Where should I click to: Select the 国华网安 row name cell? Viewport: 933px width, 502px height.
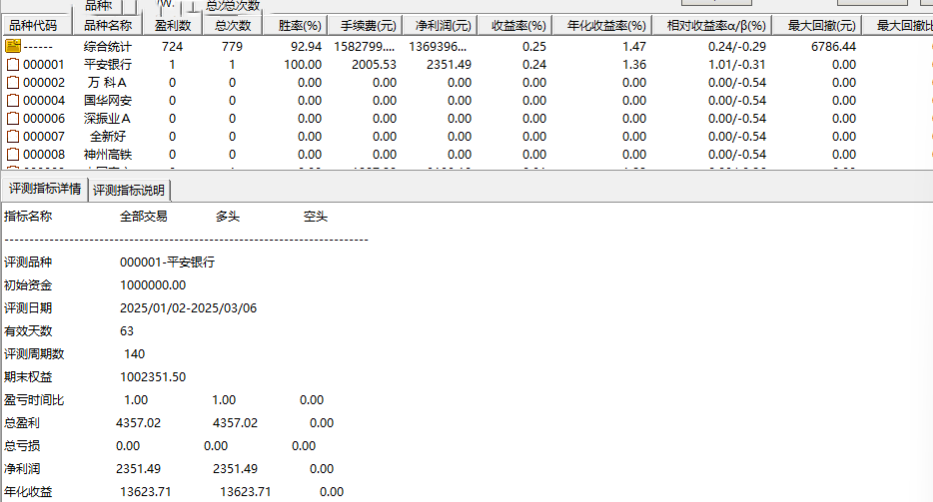pyautogui.click(x=108, y=101)
